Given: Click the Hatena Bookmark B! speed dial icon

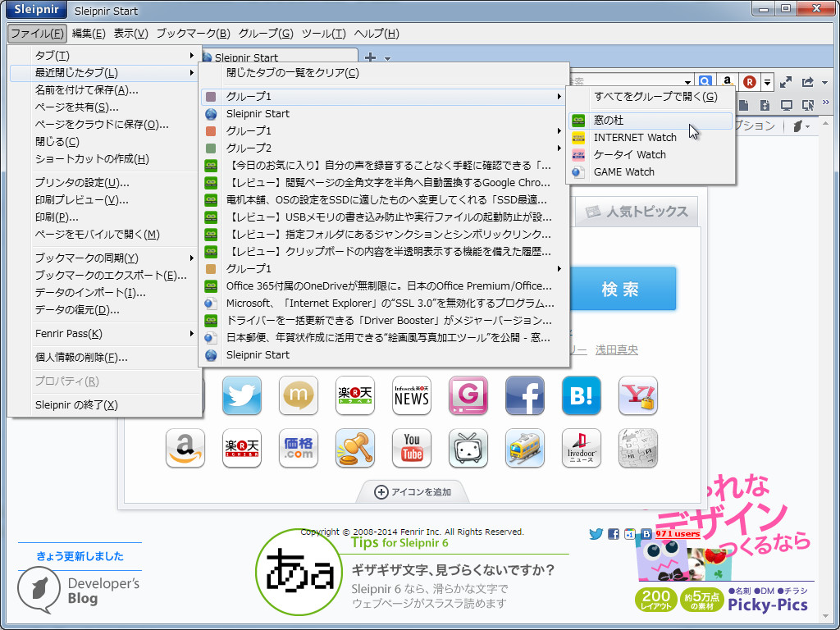Looking at the screenshot, I should tap(581, 395).
